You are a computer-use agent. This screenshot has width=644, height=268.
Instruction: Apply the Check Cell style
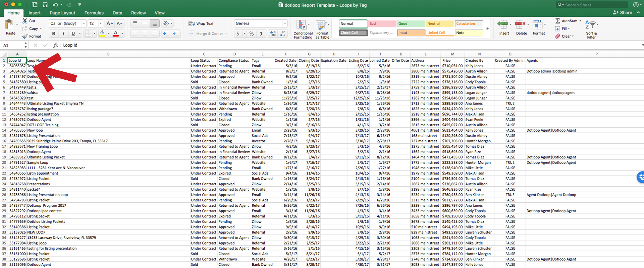pos(353,33)
